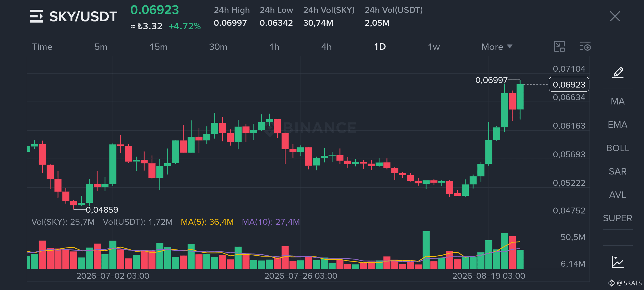644x290 pixels.
Task: Open the line chart indicators icon
Action: tap(617, 262)
